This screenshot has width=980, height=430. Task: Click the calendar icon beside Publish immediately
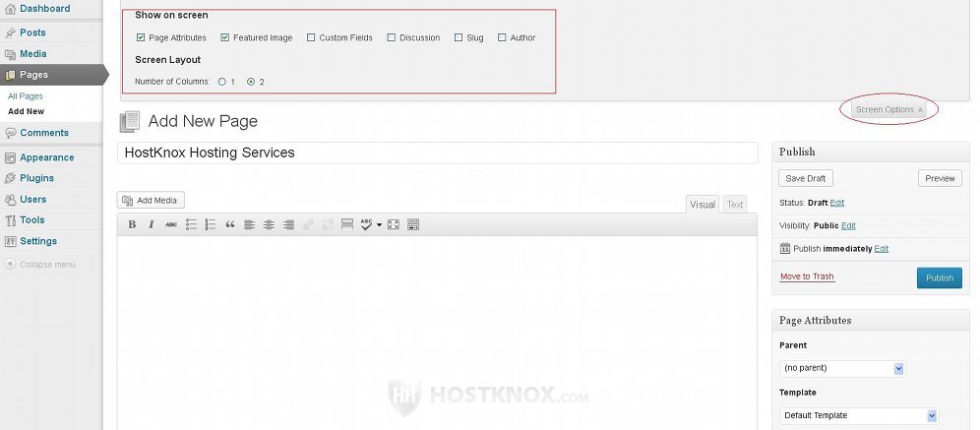(x=785, y=248)
